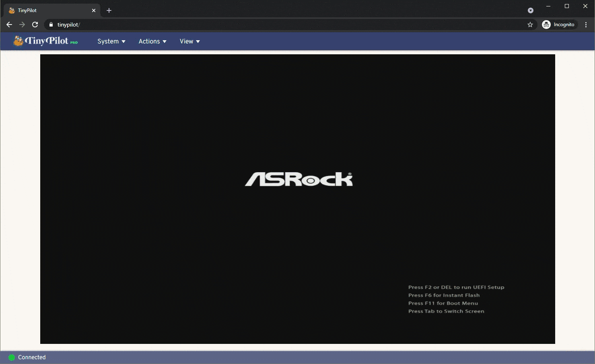Click the "Press F11 for Boot Menu" text

point(443,303)
